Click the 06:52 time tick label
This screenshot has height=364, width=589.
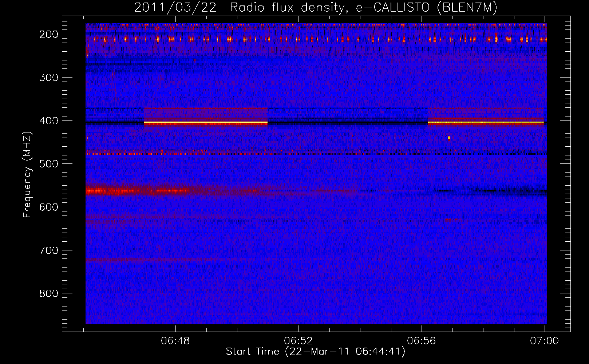click(299, 341)
